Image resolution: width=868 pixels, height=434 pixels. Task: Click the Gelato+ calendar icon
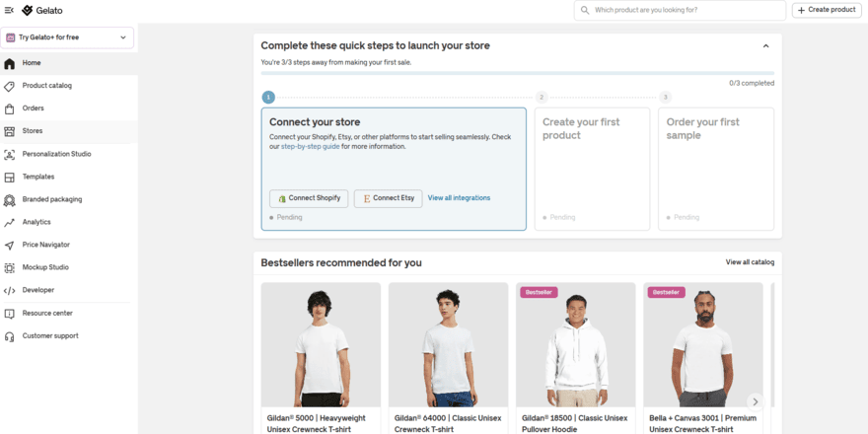11,37
